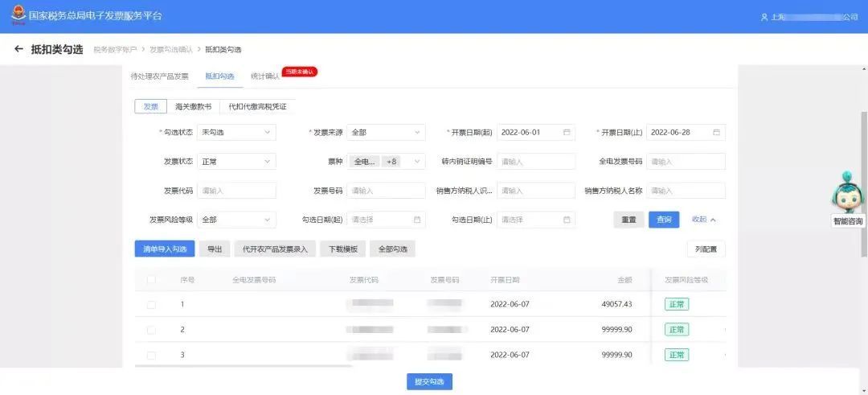Focus the 销售方纳税人识别号 input field
The image size is (868, 395).
tap(536, 191)
